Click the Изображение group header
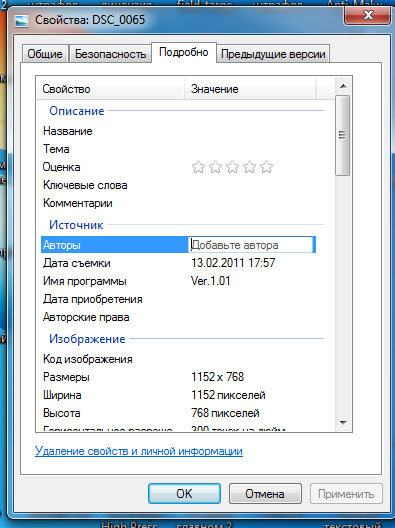Image resolution: width=395 pixels, height=528 pixels. point(87,339)
